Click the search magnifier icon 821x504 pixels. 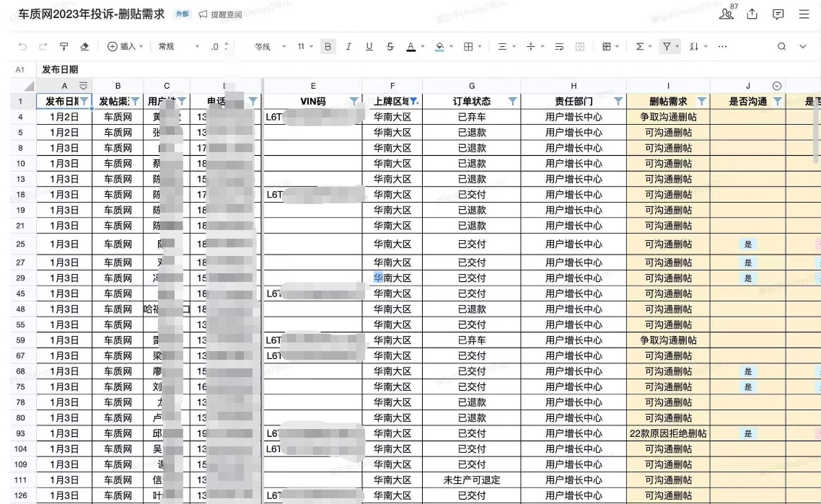781,47
